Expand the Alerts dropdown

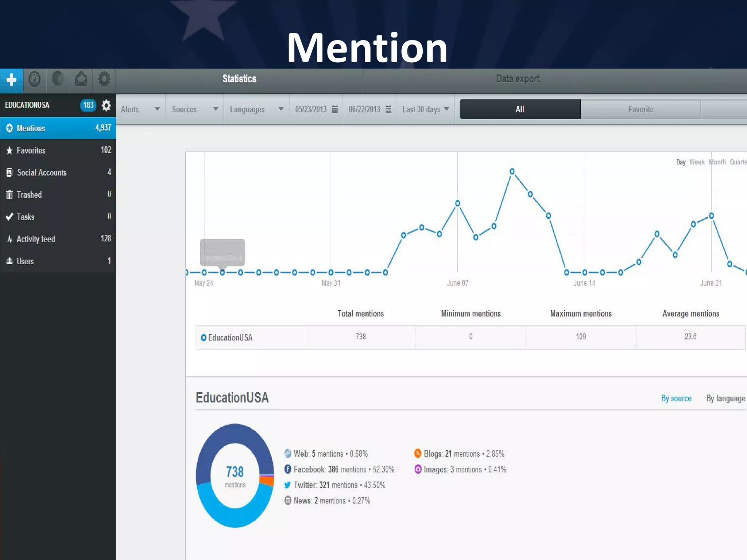click(x=140, y=109)
